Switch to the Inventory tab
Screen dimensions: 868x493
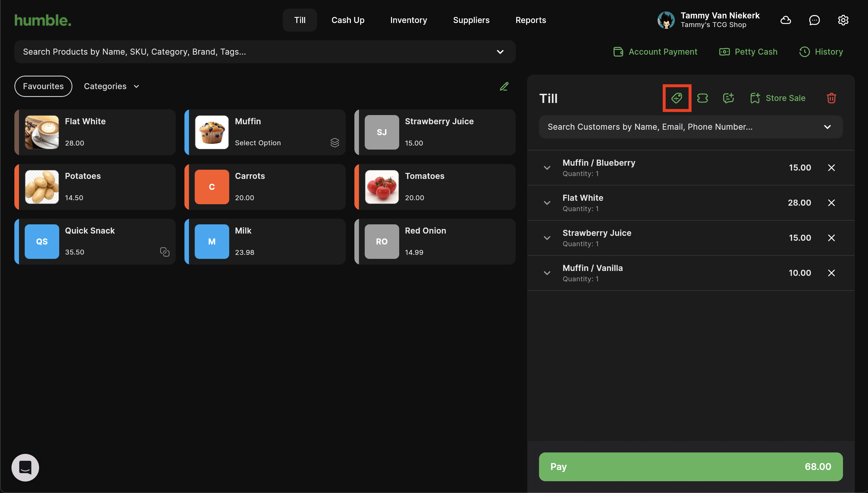(408, 20)
